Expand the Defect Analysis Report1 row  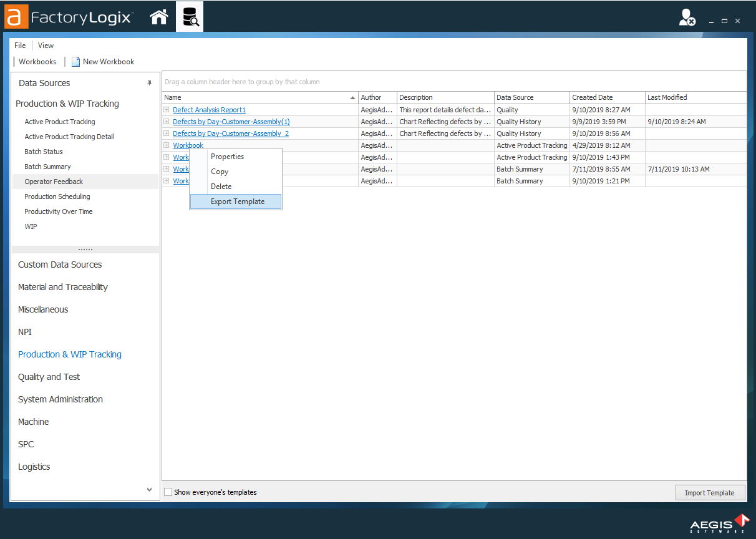pos(165,109)
